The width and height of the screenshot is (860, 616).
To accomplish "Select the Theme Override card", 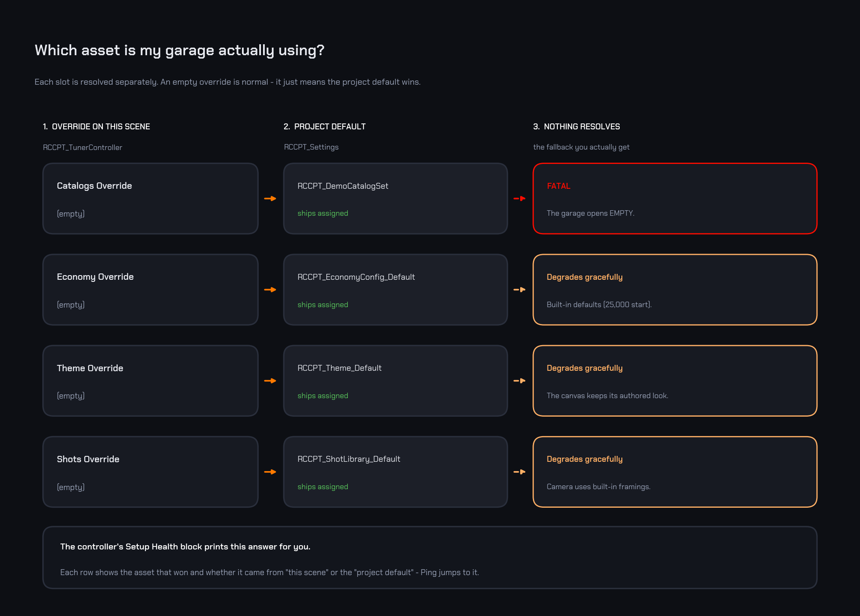I will click(x=150, y=381).
